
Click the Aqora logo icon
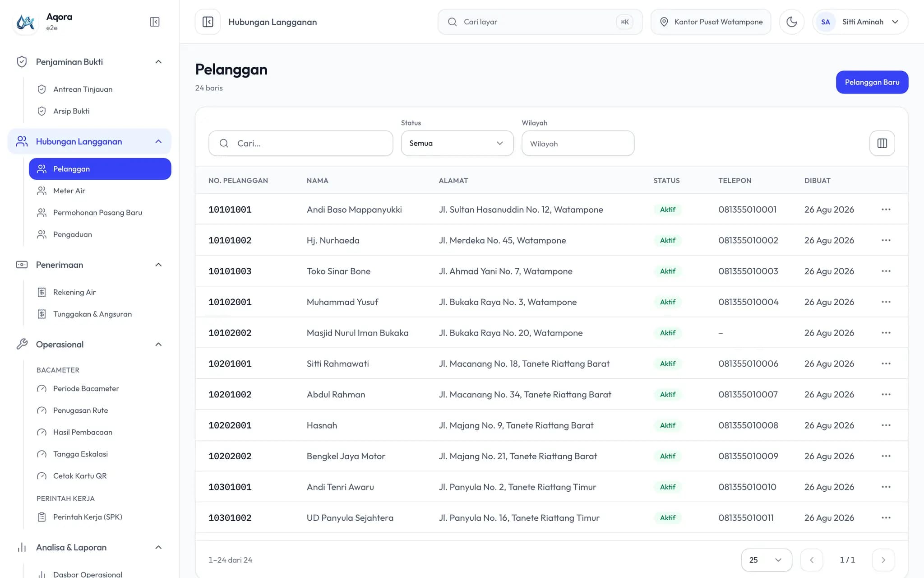(25, 22)
